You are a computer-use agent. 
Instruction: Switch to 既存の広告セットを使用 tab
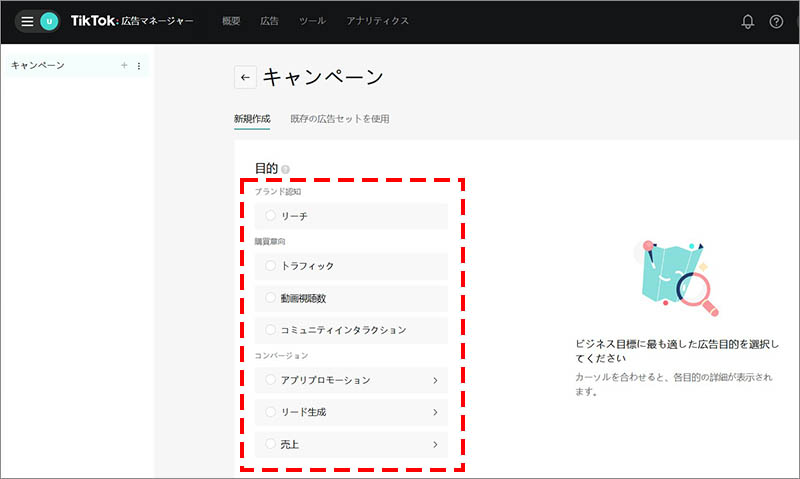click(x=339, y=119)
